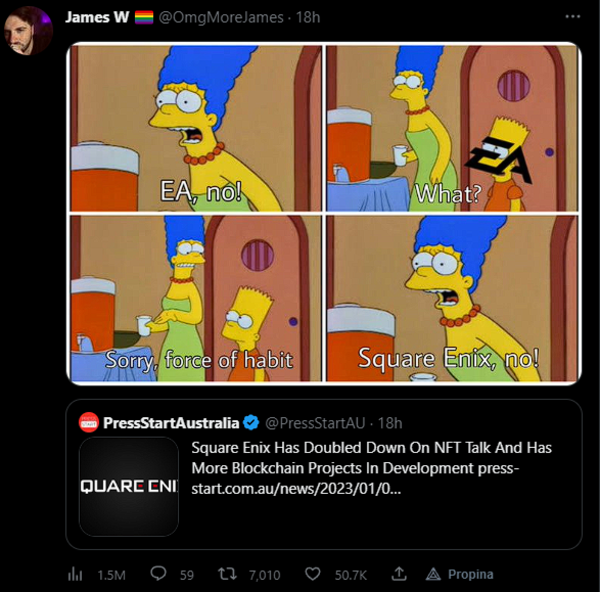Open the "What?" meme panel with Bart
600x592 pixels.
click(453, 127)
